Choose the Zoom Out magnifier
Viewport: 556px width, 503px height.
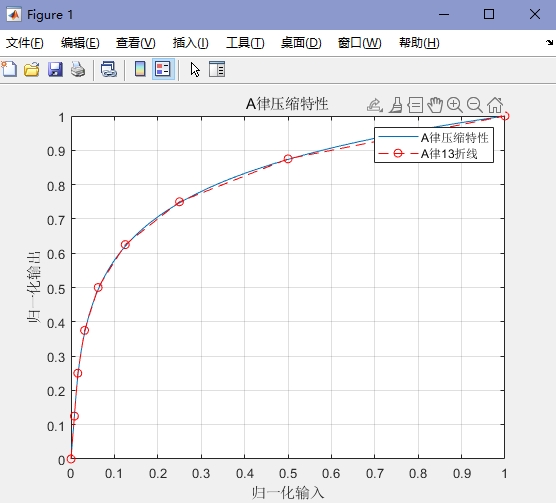pyautogui.click(x=475, y=105)
